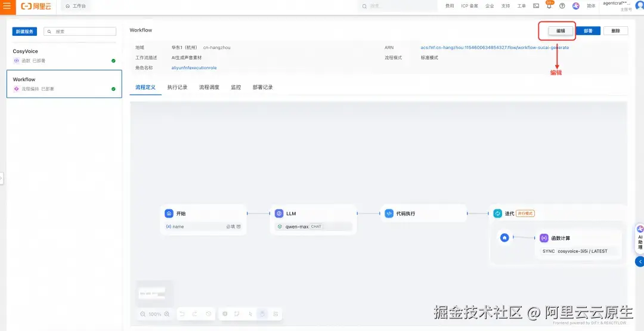The height and width of the screenshot is (331, 644).
Task: Switch language via 简体 option
Action: click(x=591, y=6)
